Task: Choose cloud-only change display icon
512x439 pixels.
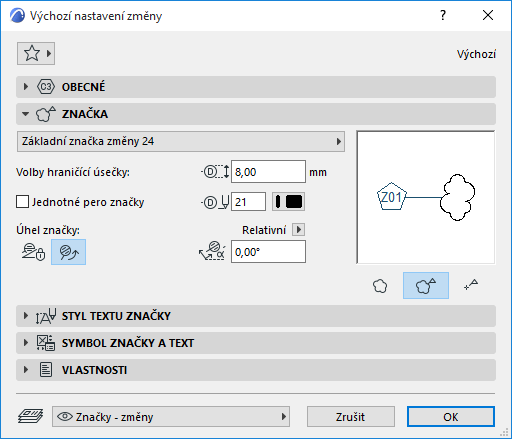Action: (380, 286)
